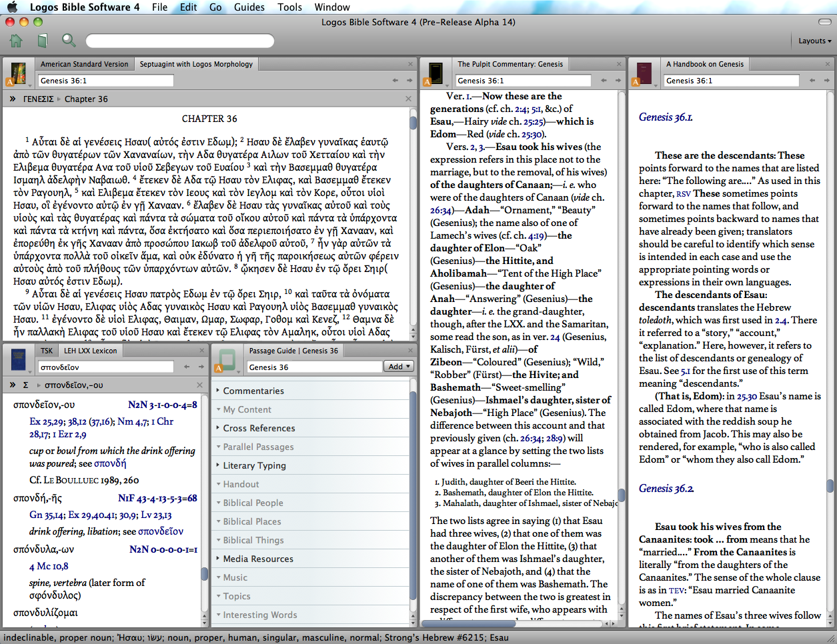Open the Pulpit Commentary book cover menu
837x644 pixels.
pyautogui.click(x=436, y=73)
